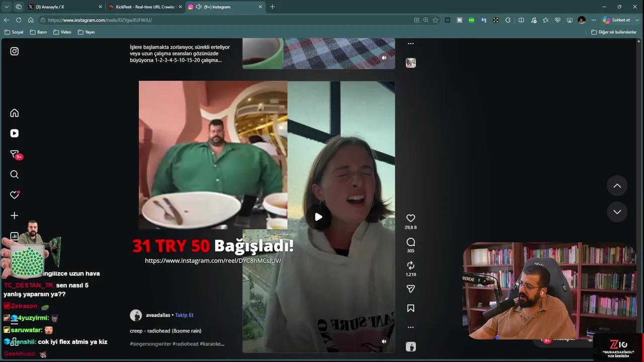Open Instagram search from the sidebar
Viewport: 644px width, 362px height.
(15, 174)
